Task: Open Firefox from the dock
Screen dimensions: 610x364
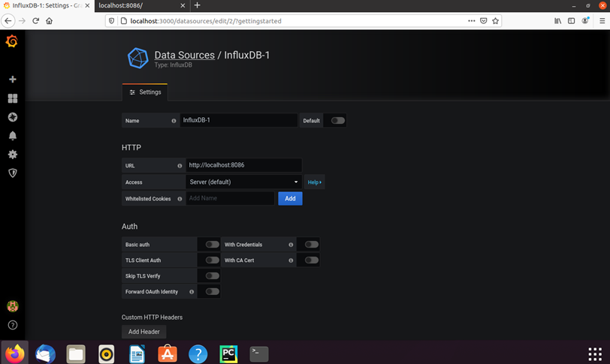Action: point(15,353)
